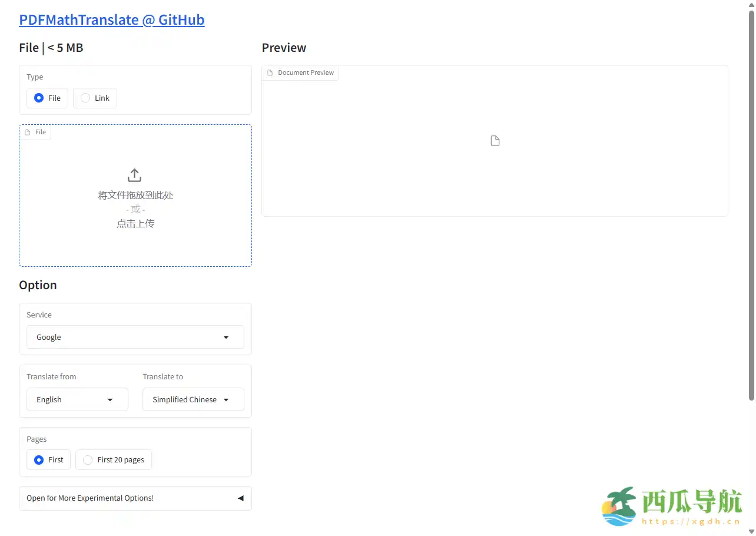Open the Translate from language dropdown

(77, 399)
